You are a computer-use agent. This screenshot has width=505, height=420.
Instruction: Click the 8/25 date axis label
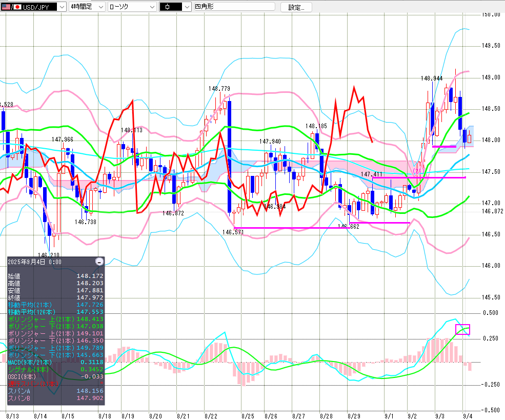point(248,416)
